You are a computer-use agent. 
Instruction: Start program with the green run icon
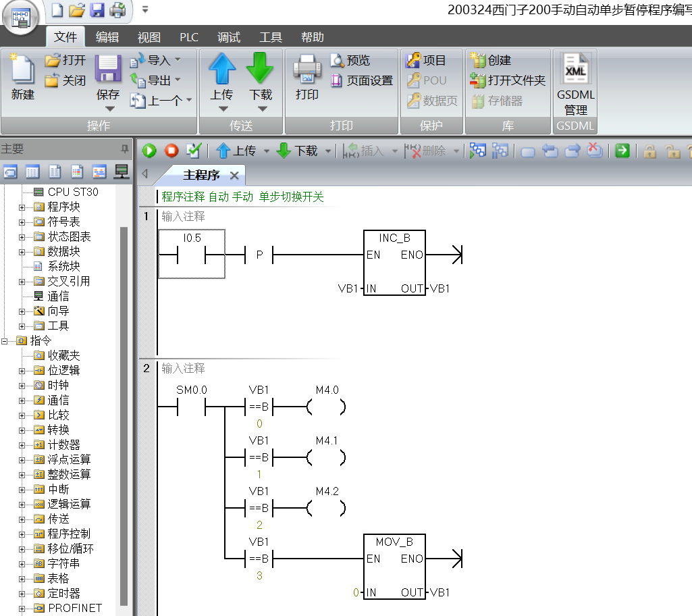[x=148, y=150]
